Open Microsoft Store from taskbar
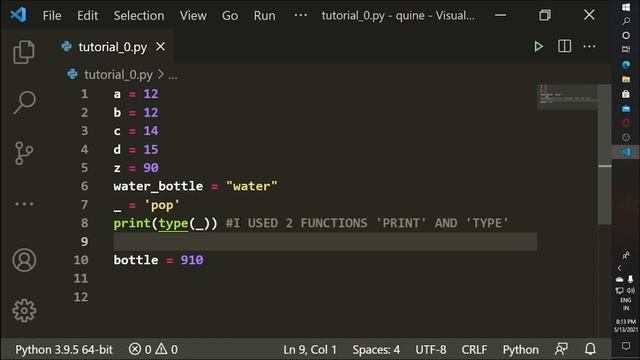The width and height of the screenshot is (640, 360). point(626,94)
